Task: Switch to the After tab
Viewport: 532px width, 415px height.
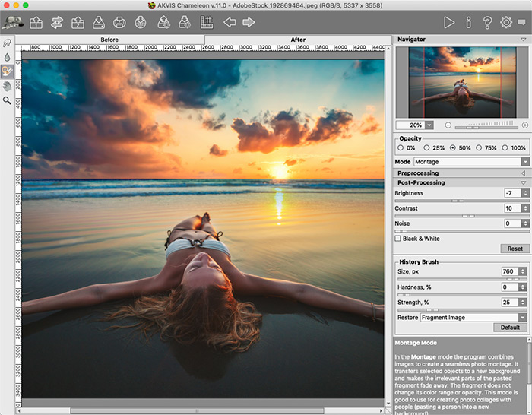Action: click(x=297, y=40)
